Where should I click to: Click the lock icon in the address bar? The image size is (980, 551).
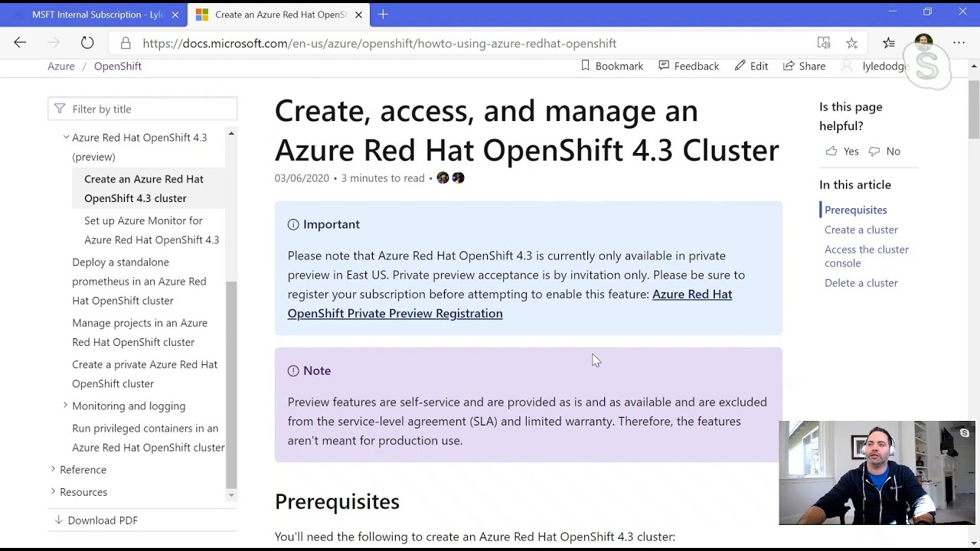(126, 44)
